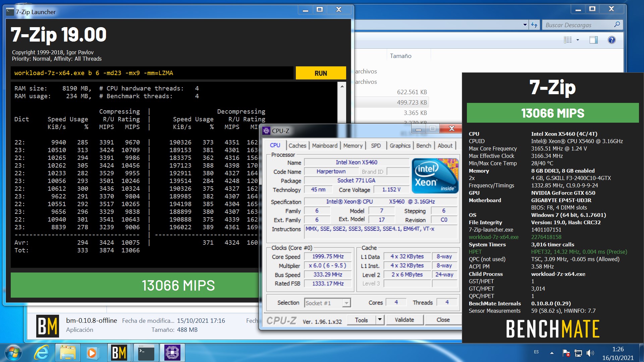Toggle the Explorer preview pane icon
This screenshot has width=644, height=362.
coord(593,40)
